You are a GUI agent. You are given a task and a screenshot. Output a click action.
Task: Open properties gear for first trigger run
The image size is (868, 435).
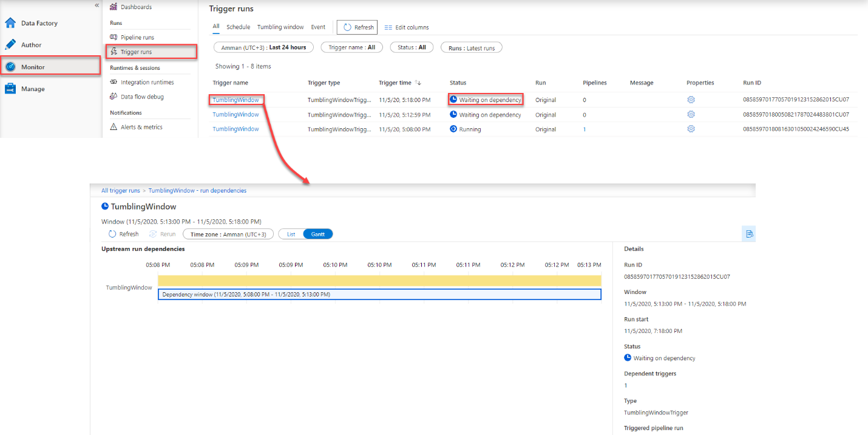click(x=691, y=100)
